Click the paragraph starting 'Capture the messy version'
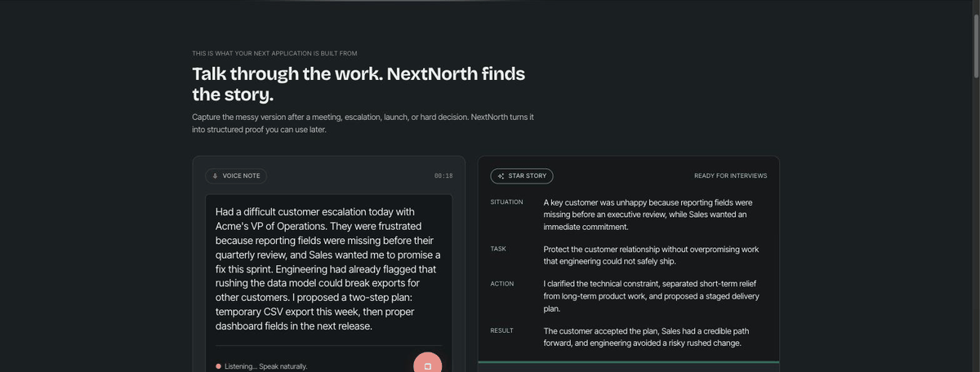 [x=363, y=123]
